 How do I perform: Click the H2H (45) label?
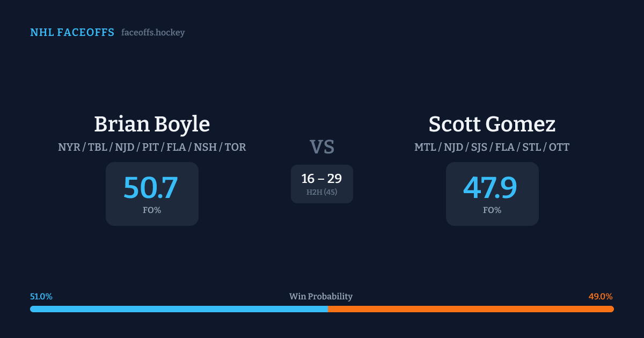click(322, 192)
